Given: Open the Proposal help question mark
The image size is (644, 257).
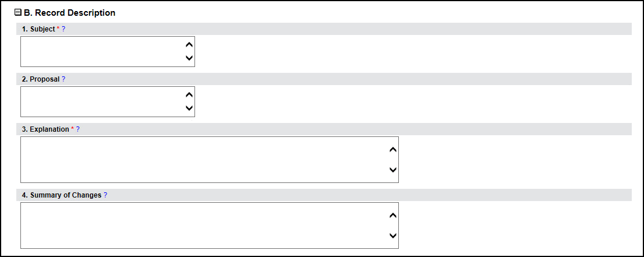Looking at the screenshot, I should pyautogui.click(x=63, y=79).
